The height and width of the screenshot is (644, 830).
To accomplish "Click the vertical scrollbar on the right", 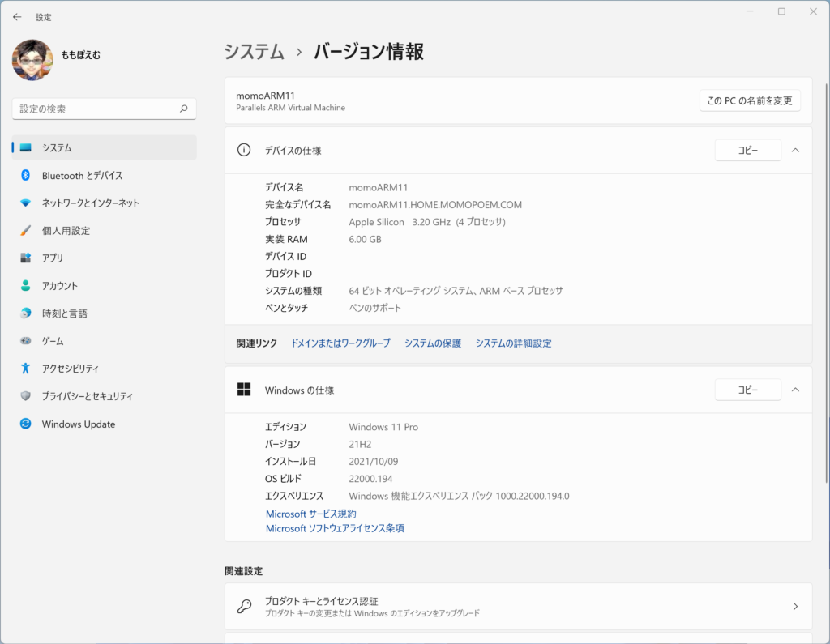I will (x=826, y=283).
